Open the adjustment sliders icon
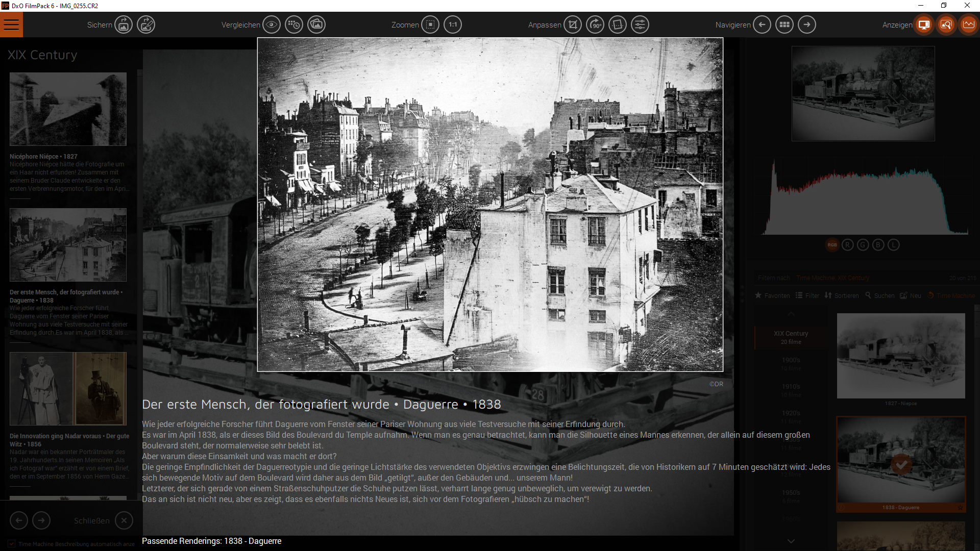 (x=640, y=24)
